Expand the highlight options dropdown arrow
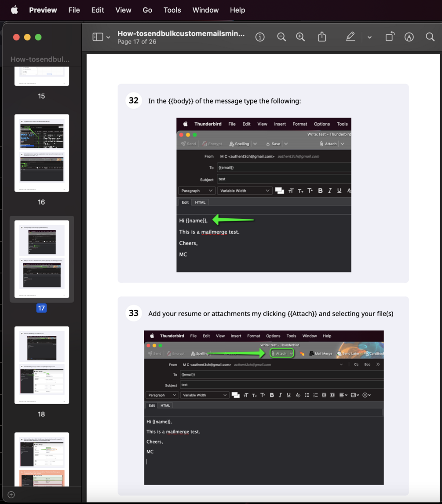442x504 pixels. [370, 37]
